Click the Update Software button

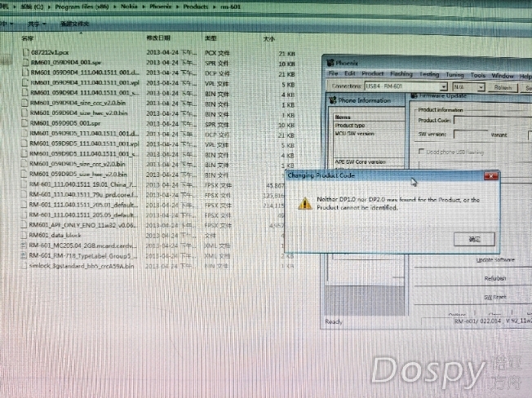coord(494,259)
